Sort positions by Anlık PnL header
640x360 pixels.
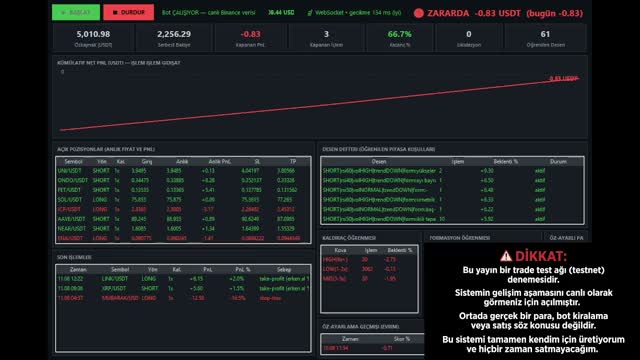[219, 162]
